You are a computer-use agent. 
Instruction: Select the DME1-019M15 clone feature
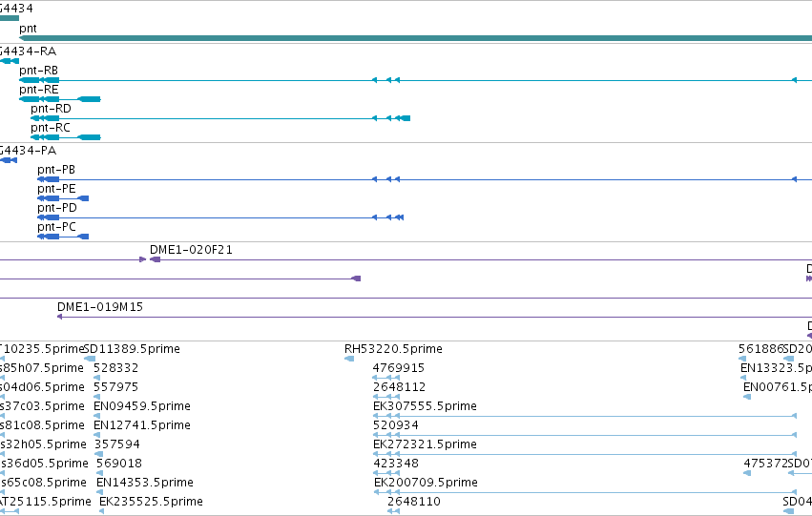434,317
